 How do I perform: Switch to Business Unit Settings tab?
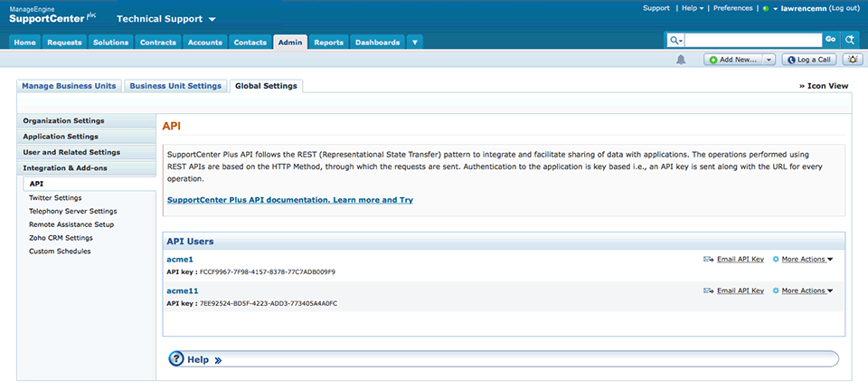[175, 86]
